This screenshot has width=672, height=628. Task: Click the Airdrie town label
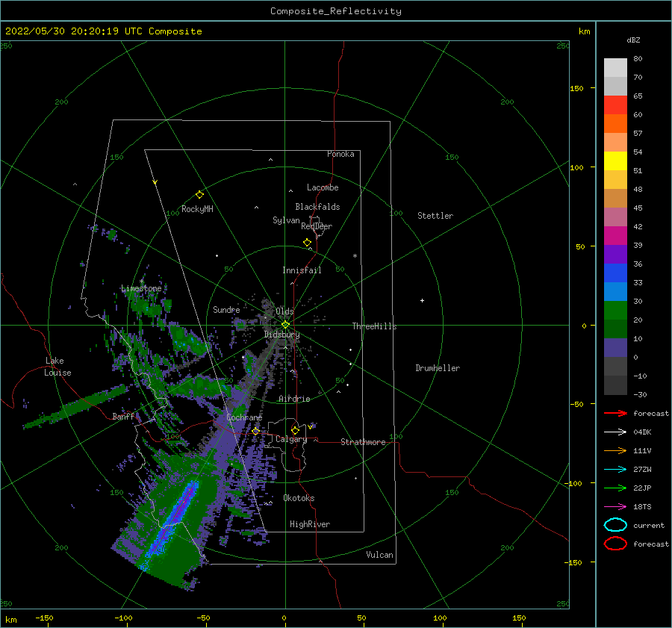point(294,399)
